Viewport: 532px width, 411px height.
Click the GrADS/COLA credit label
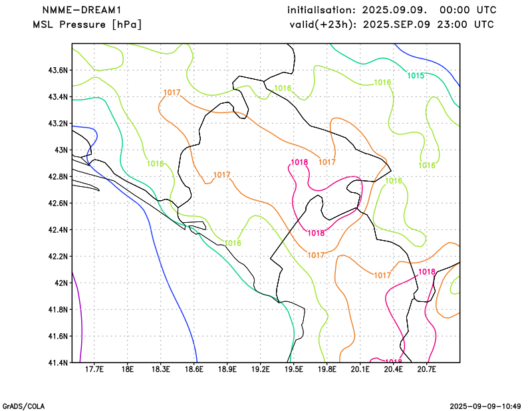23,406
